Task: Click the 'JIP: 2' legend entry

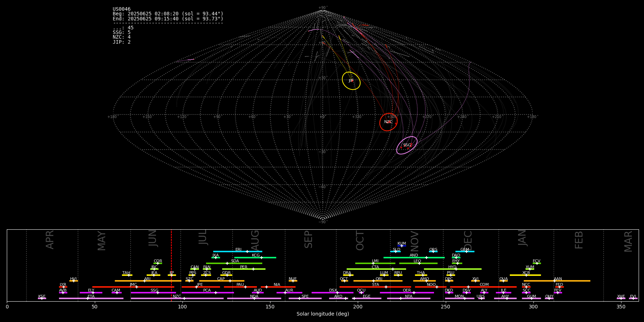Action: [122, 42]
